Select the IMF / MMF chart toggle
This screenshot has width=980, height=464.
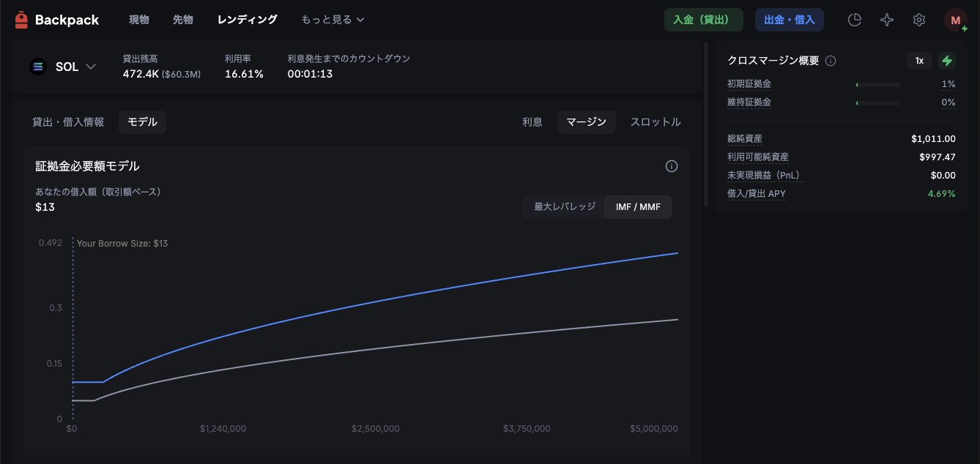638,207
